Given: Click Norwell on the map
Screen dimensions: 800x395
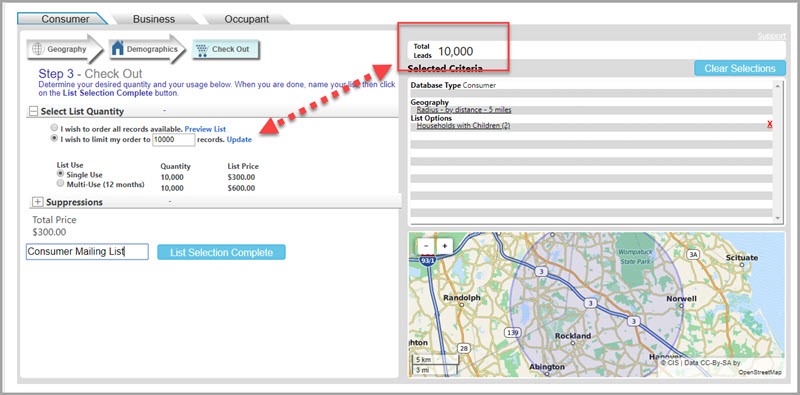Looking at the screenshot, I should 682,299.
